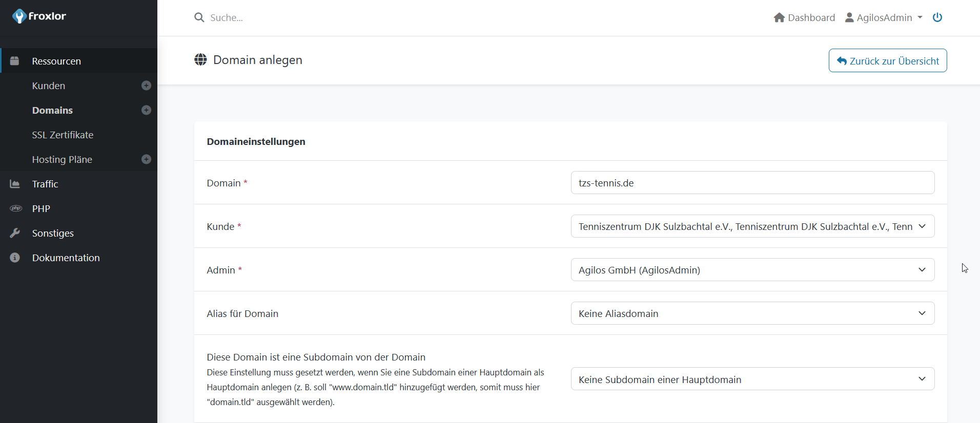Click the Dashboard home icon

779,17
